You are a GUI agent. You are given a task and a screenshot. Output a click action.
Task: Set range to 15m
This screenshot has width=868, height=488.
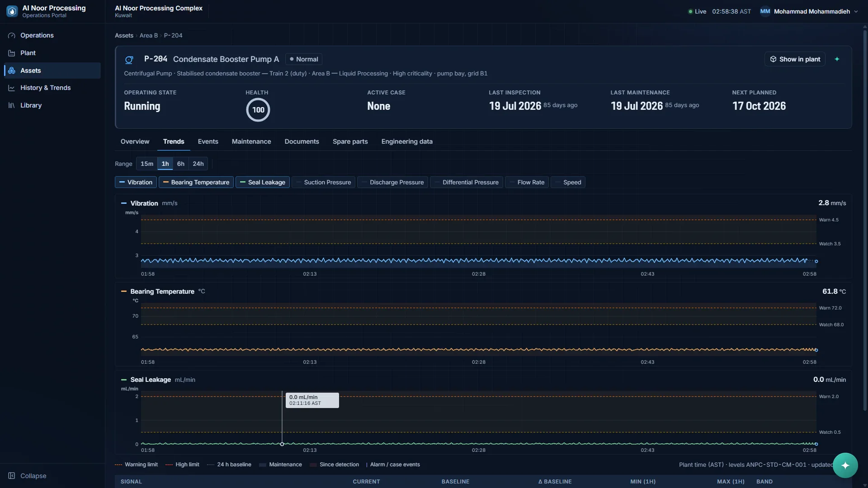pyautogui.click(x=147, y=164)
